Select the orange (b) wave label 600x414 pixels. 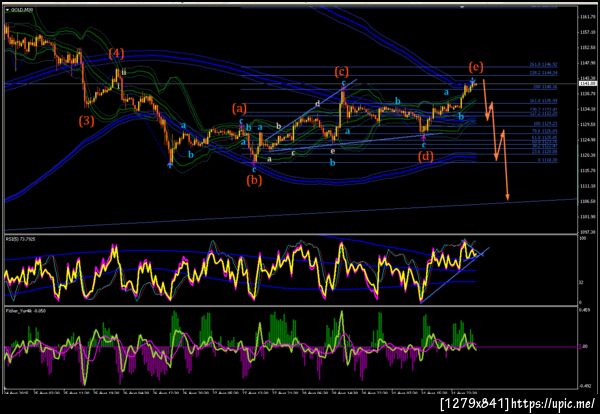[x=254, y=179]
